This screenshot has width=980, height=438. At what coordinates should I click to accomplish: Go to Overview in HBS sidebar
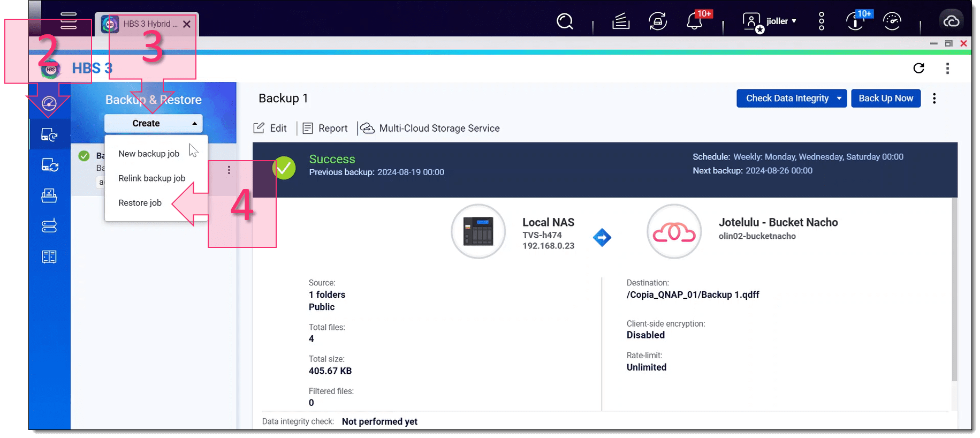(49, 103)
